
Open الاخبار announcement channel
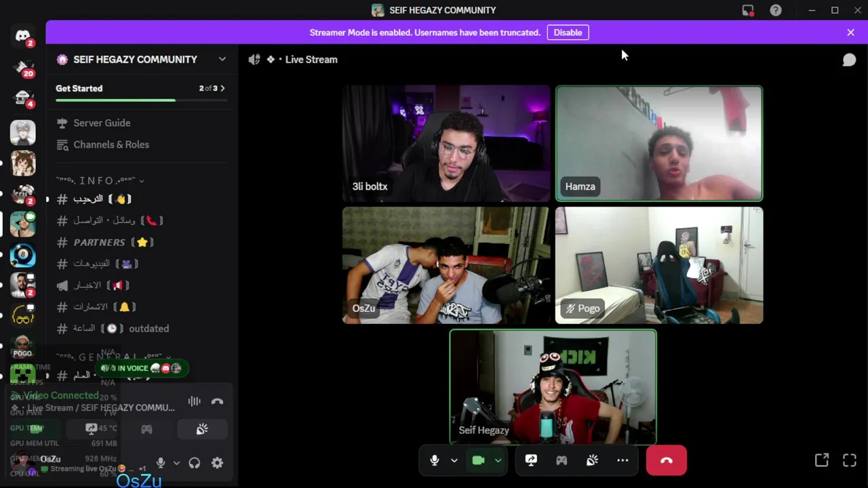click(141, 285)
